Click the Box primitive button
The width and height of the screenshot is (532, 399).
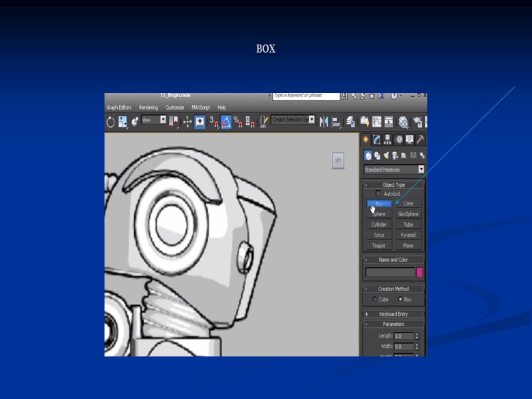[379, 203]
